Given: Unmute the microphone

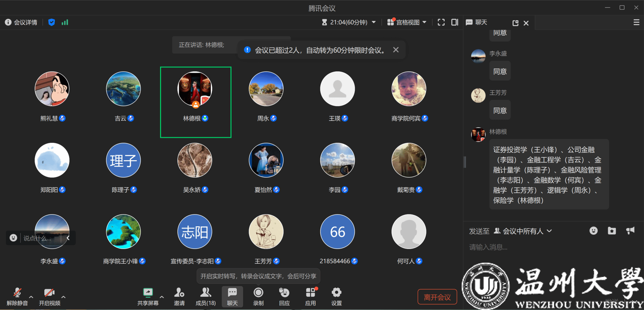Looking at the screenshot, I should (x=17, y=296).
